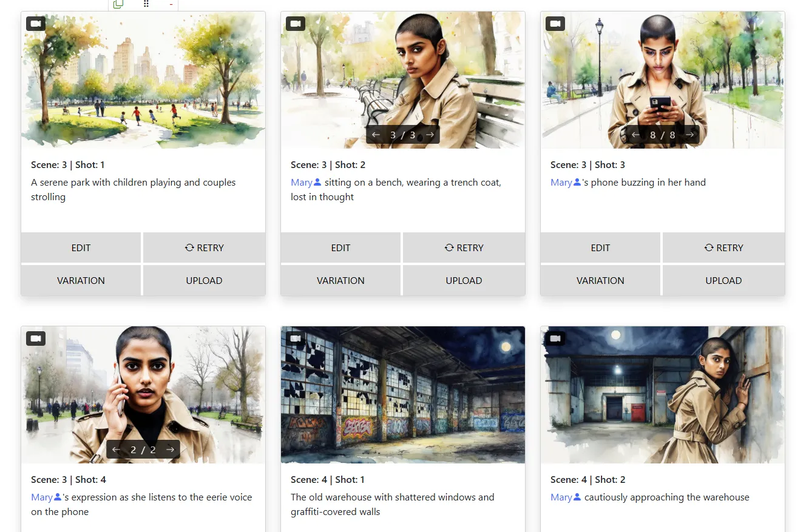This screenshot has height=532, width=809.
Task: Click Mary's person icon in Scene 4 Shot 2 caption
Action: point(578,497)
